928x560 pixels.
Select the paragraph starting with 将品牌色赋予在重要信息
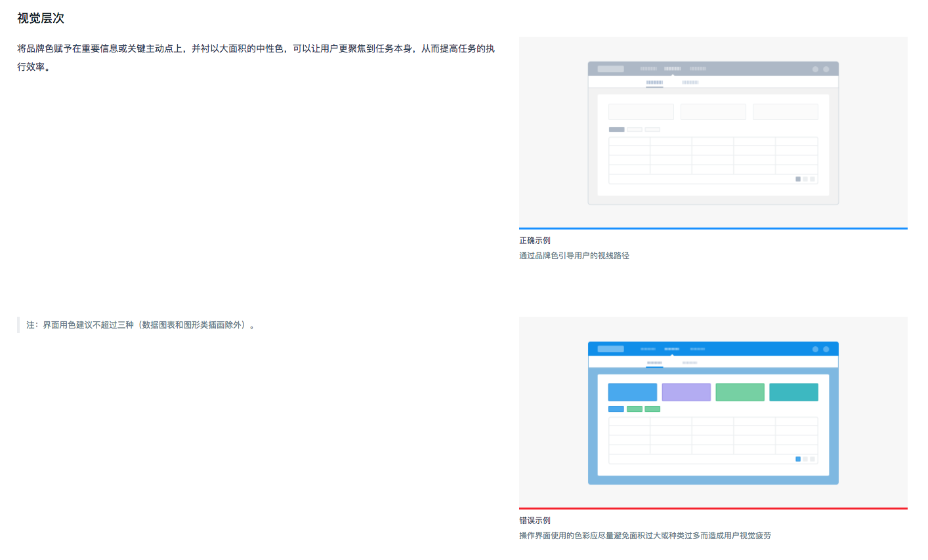(256, 58)
